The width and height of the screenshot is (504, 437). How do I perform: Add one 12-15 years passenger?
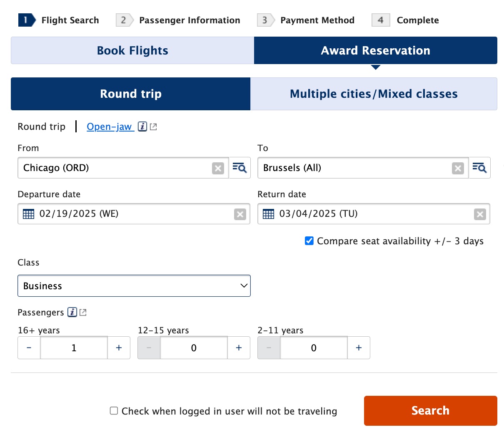[x=239, y=348]
